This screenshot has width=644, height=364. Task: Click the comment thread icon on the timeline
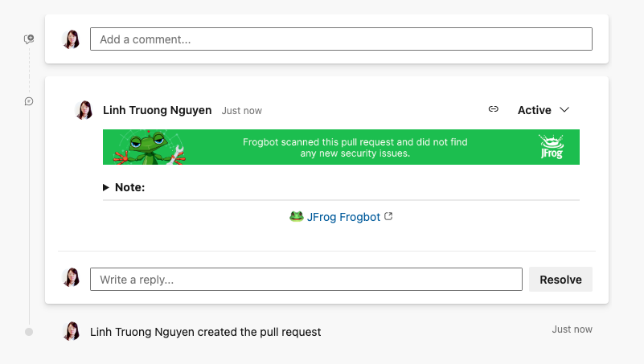[x=29, y=101]
